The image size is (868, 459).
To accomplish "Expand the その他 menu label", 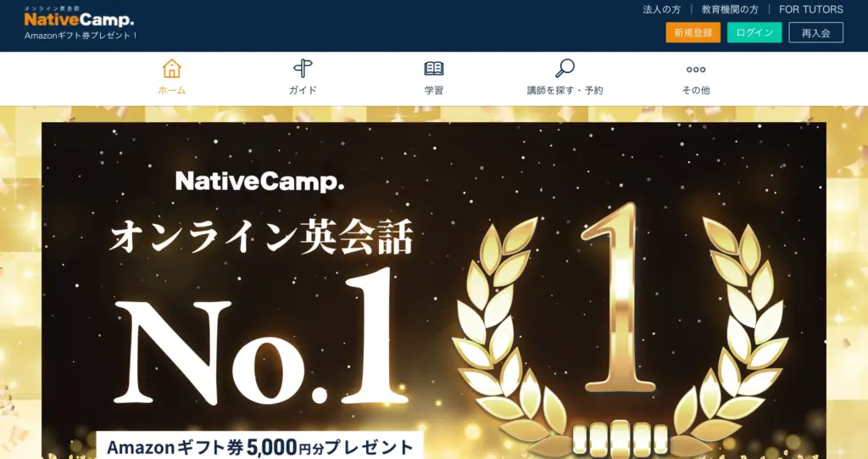I will click(696, 91).
